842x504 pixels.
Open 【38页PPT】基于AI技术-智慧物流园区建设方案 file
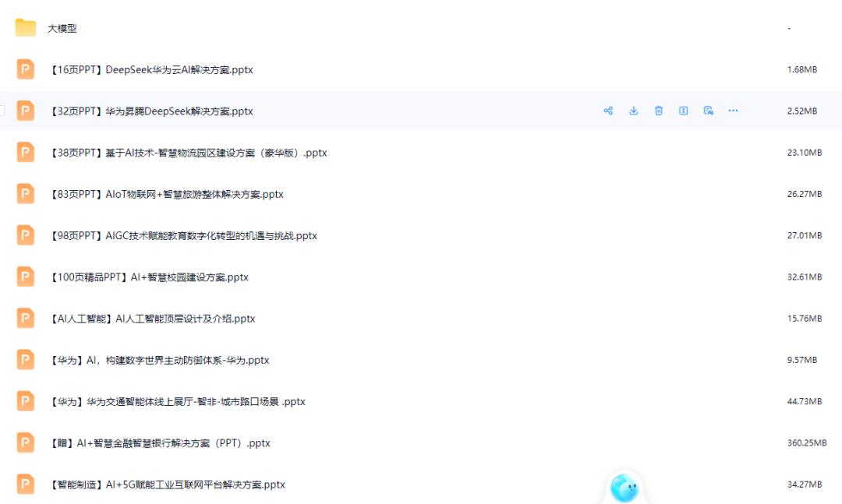tap(188, 153)
